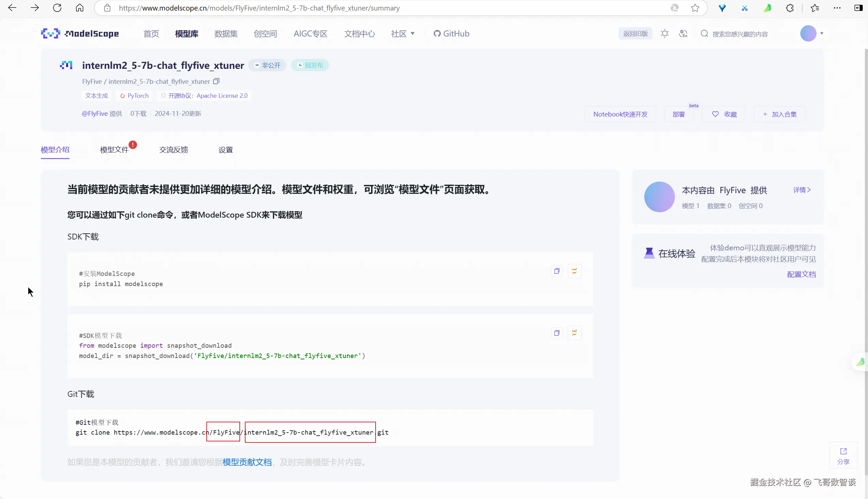Click the browser refresh icon
This screenshot has width=868, height=499.
pos(57,8)
